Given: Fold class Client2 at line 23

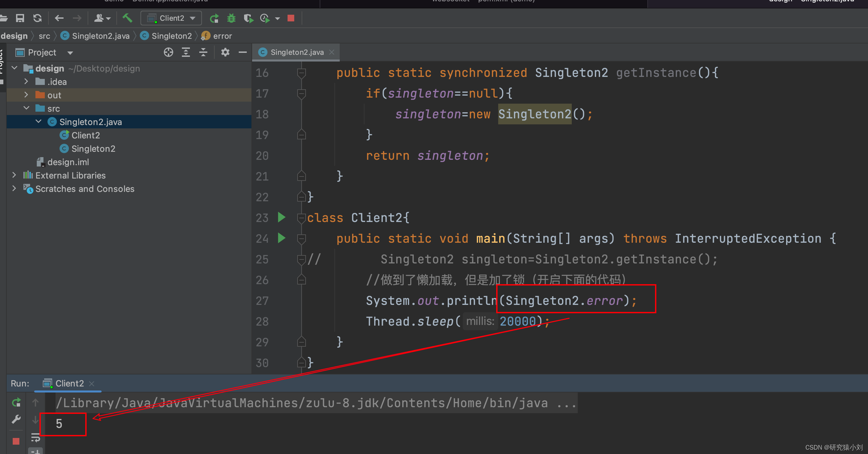Looking at the screenshot, I should pyautogui.click(x=302, y=218).
